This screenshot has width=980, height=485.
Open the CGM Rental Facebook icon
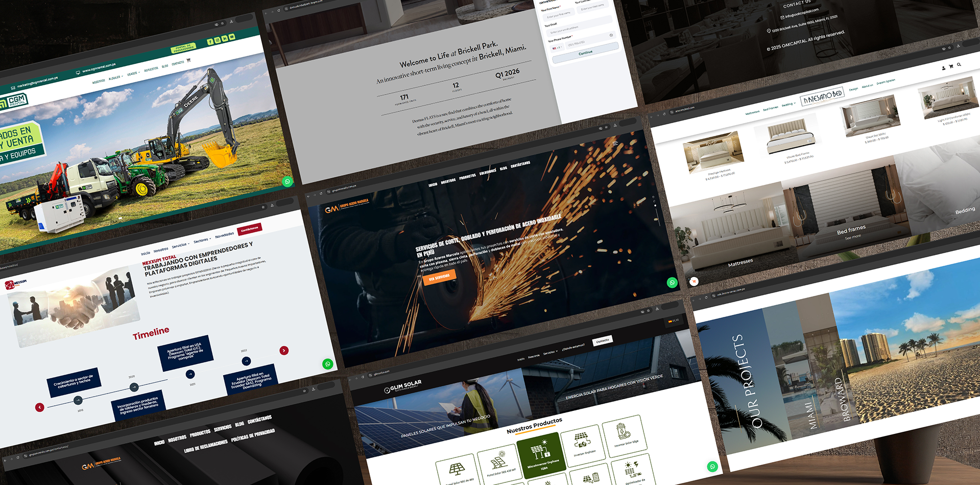(210, 42)
